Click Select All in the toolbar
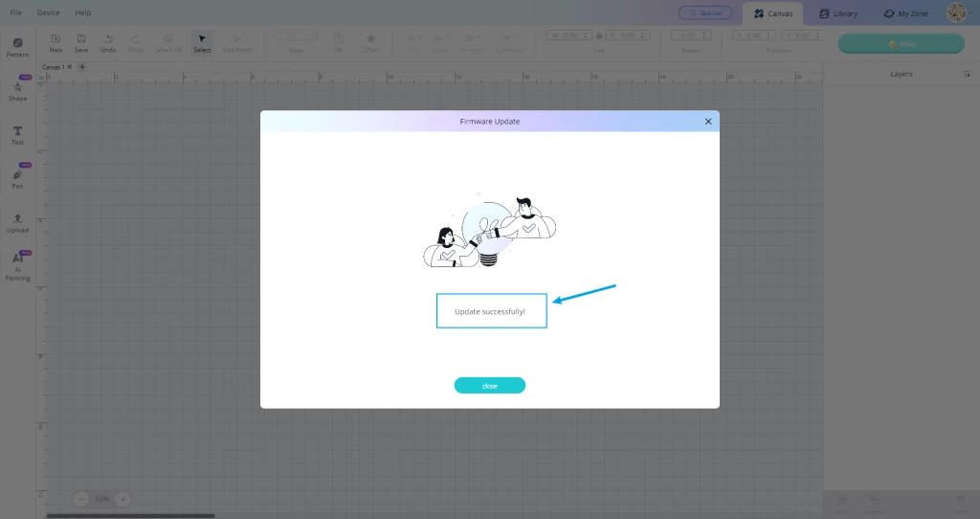Viewport: 980px width, 519px height. pyautogui.click(x=168, y=43)
